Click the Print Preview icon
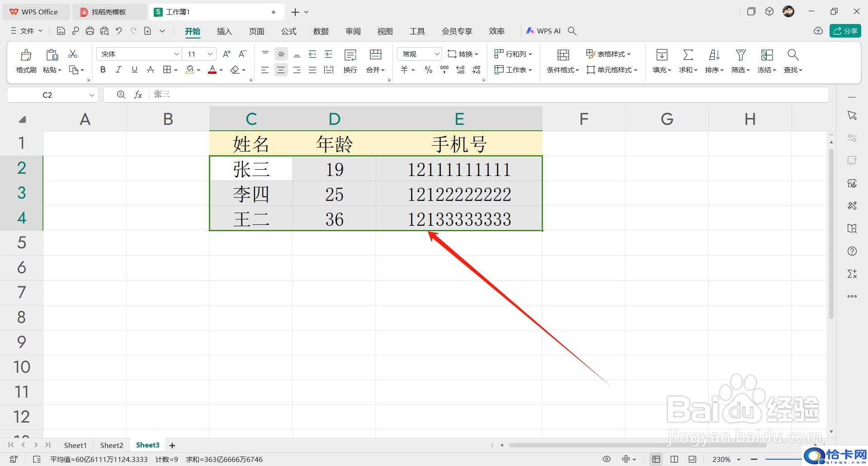 (x=104, y=31)
